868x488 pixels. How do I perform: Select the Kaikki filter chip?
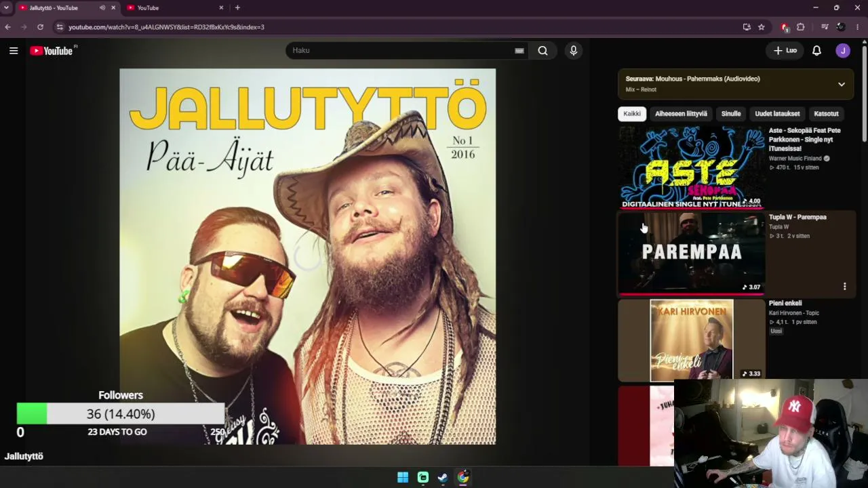pyautogui.click(x=632, y=114)
